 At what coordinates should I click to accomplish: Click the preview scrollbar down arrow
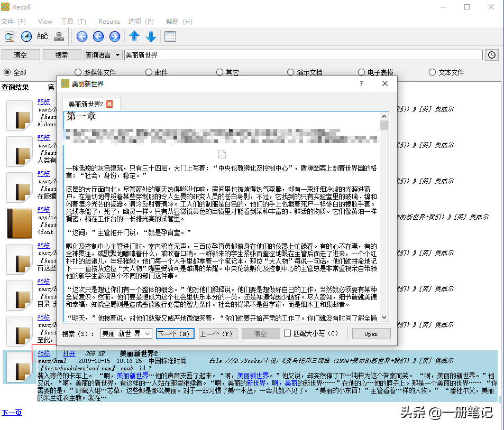click(x=384, y=317)
